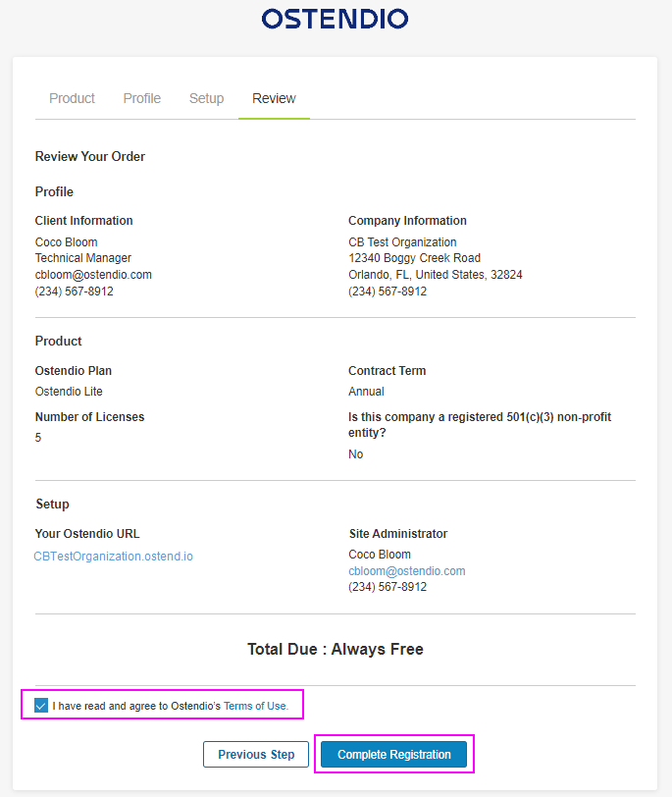Viewport: 672px width, 797px height.
Task: Click the Ostendio Plan label
Action: (74, 371)
